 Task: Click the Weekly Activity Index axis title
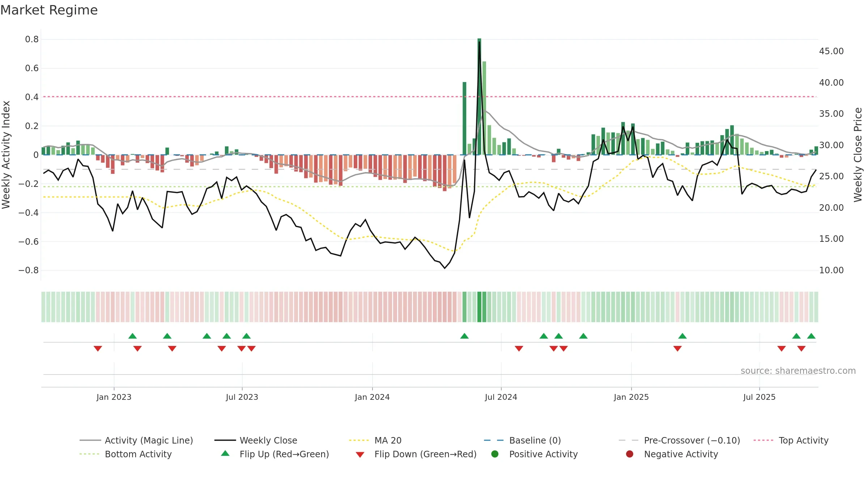tap(6, 155)
